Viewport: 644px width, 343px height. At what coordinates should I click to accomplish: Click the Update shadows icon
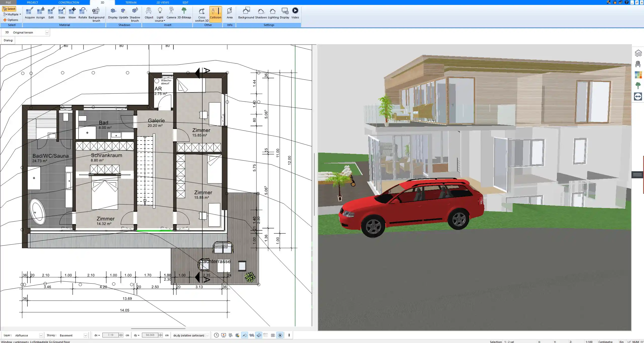(x=124, y=13)
